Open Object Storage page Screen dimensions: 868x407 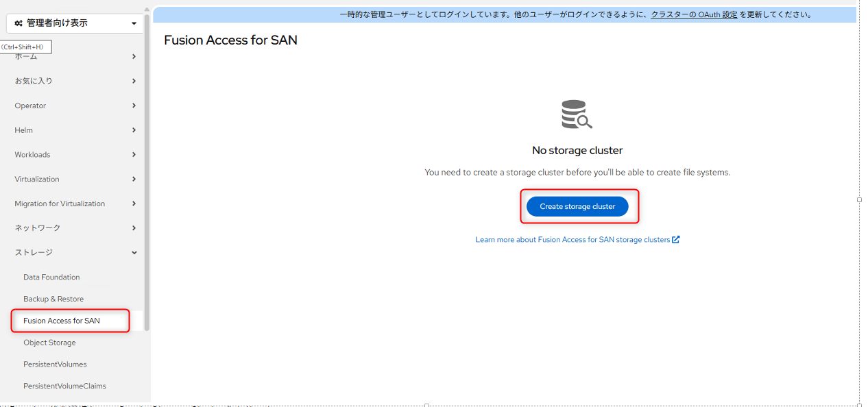click(x=49, y=343)
